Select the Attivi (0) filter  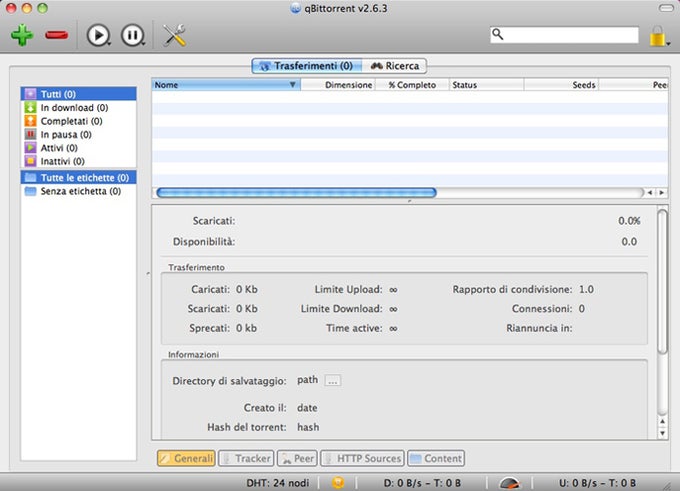point(78,147)
